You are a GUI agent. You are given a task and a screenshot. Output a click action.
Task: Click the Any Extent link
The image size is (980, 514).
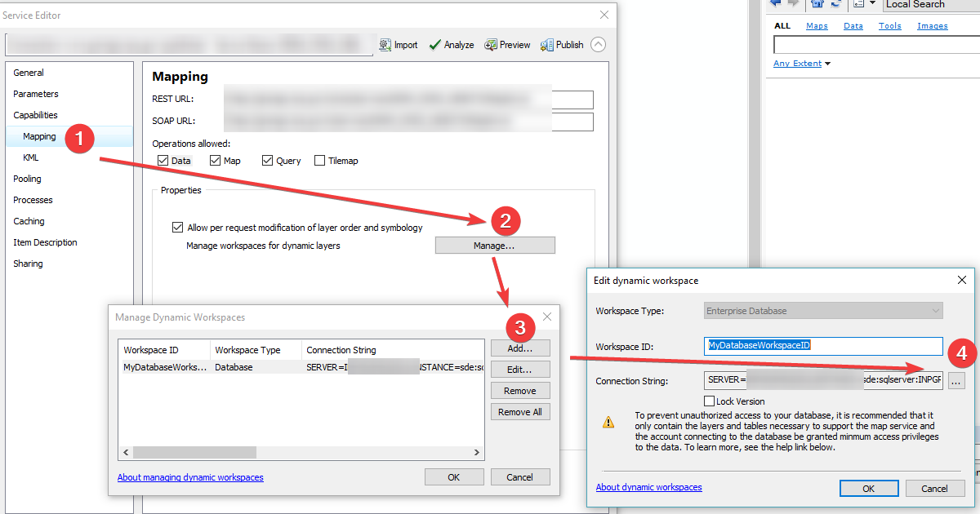coord(797,64)
